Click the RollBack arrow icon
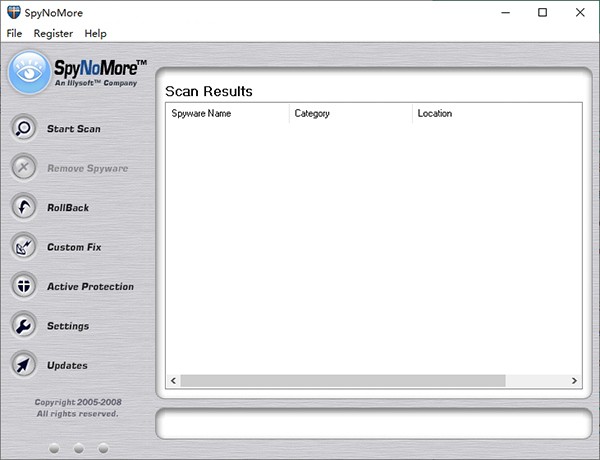This screenshot has height=460, width=600. [x=24, y=207]
